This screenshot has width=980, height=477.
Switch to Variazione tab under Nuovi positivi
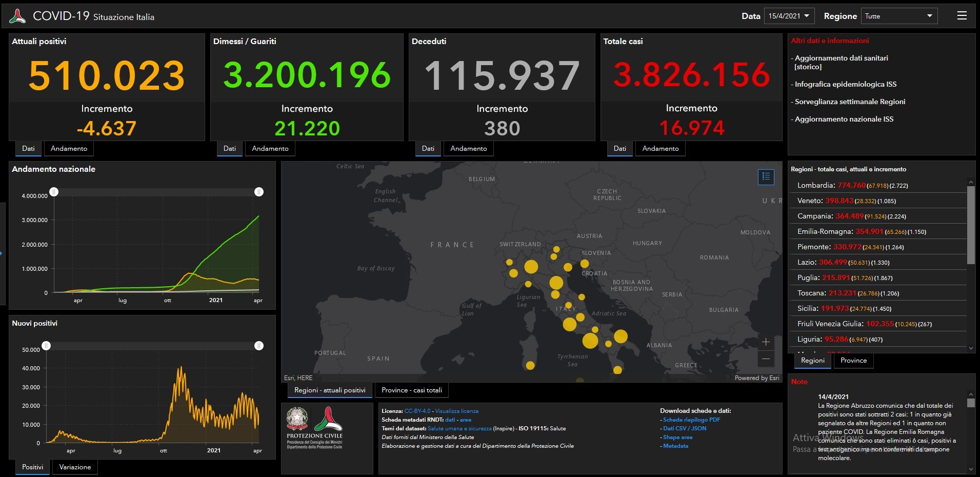coord(75,467)
